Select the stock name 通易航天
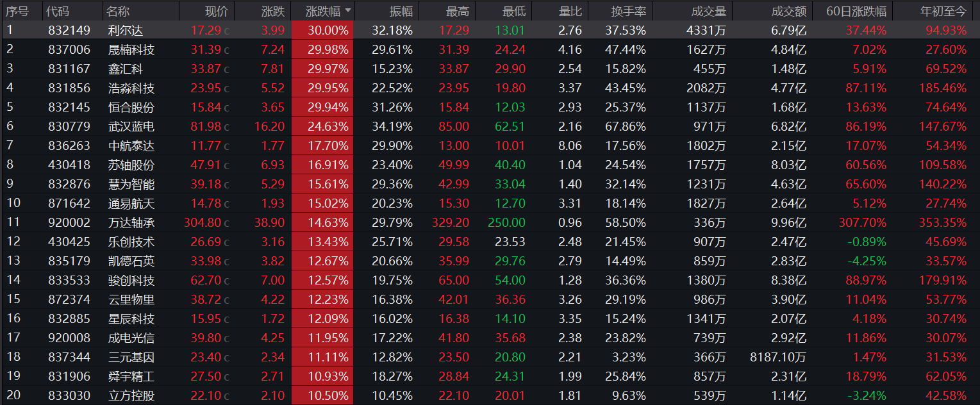 131,203
